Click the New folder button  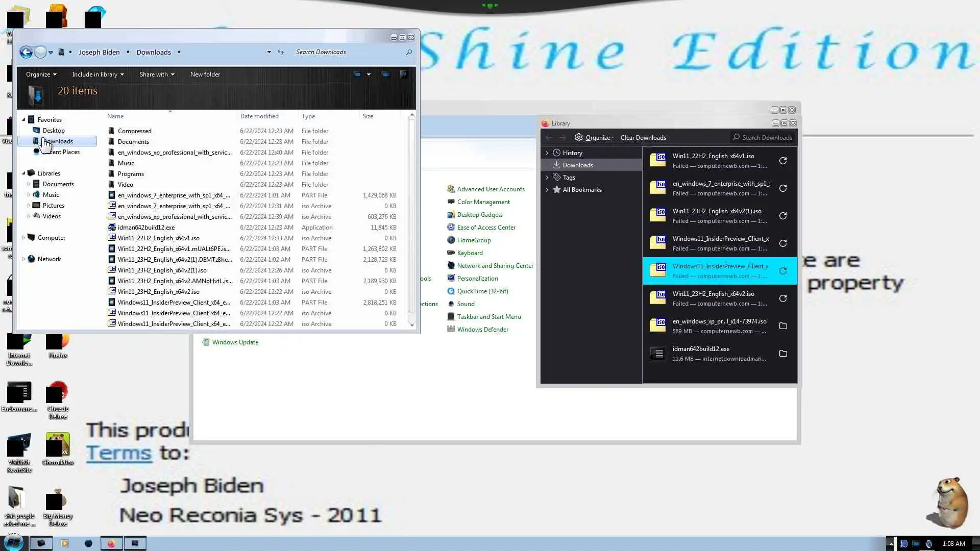tap(205, 74)
